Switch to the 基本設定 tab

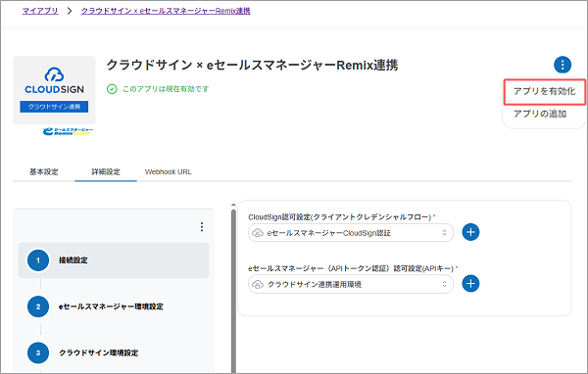click(x=44, y=172)
